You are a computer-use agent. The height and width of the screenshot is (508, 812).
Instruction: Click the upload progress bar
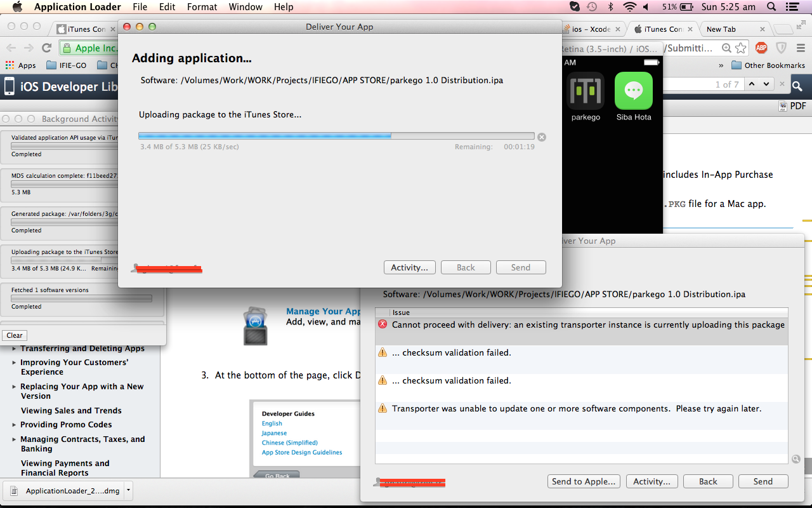(336, 136)
